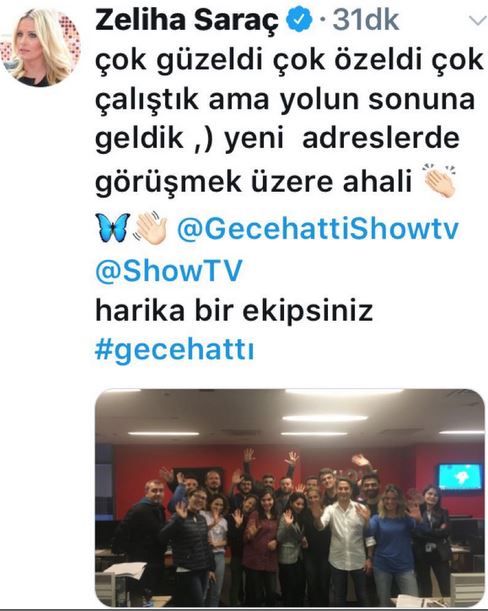Open the #gecehattı hashtag
This screenshot has height=611, width=488.
point(175,350)
